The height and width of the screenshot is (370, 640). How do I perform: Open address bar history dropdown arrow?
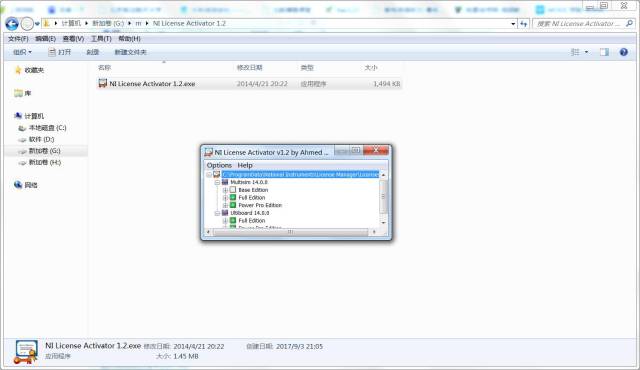(513, 24)
